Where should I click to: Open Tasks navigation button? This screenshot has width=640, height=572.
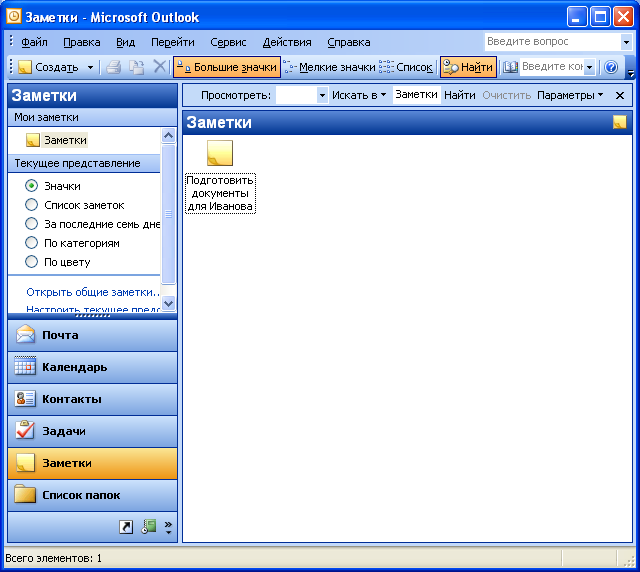coord(92,431)
